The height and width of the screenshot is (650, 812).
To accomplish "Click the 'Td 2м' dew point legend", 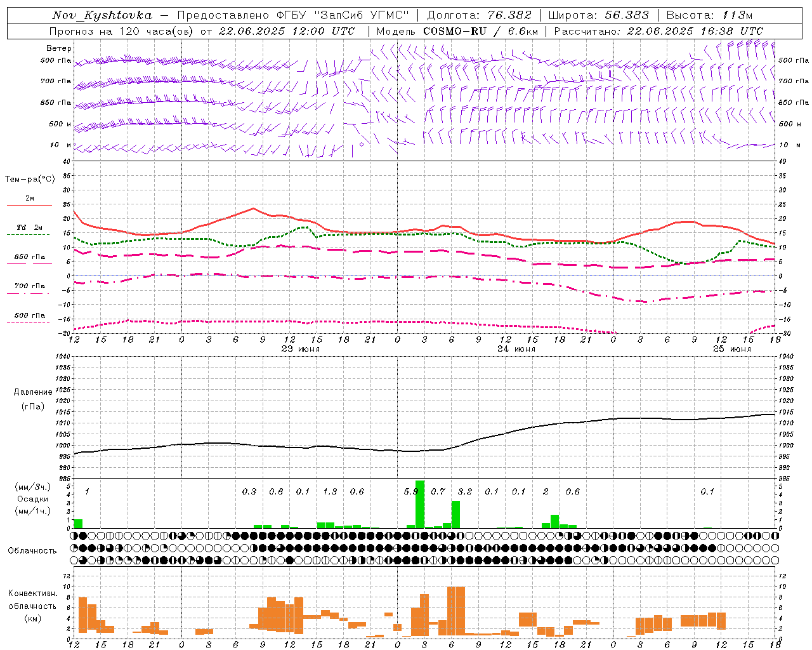I will (x=30, y=227).
